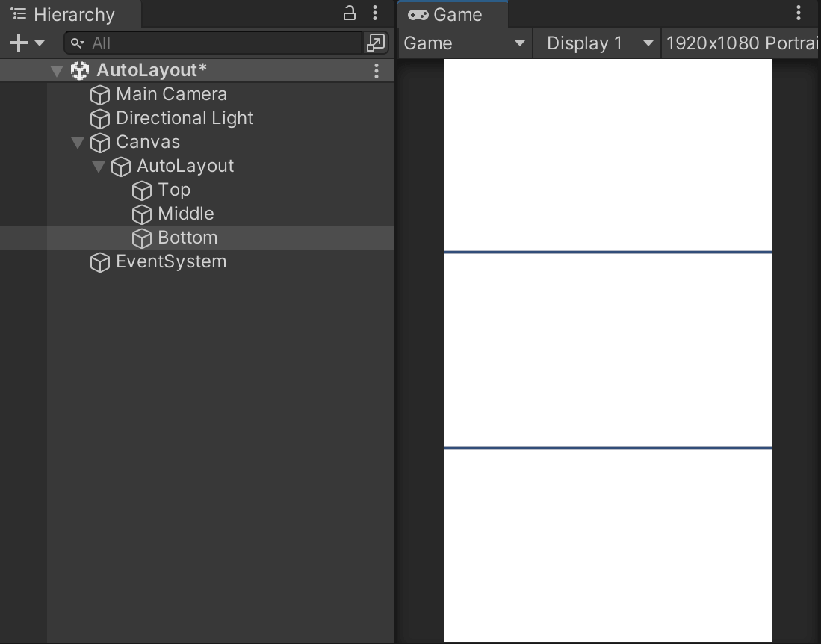821x644 pixels.
Task: Click the Directional Light cube icon
Action: [x=99, y=119]
